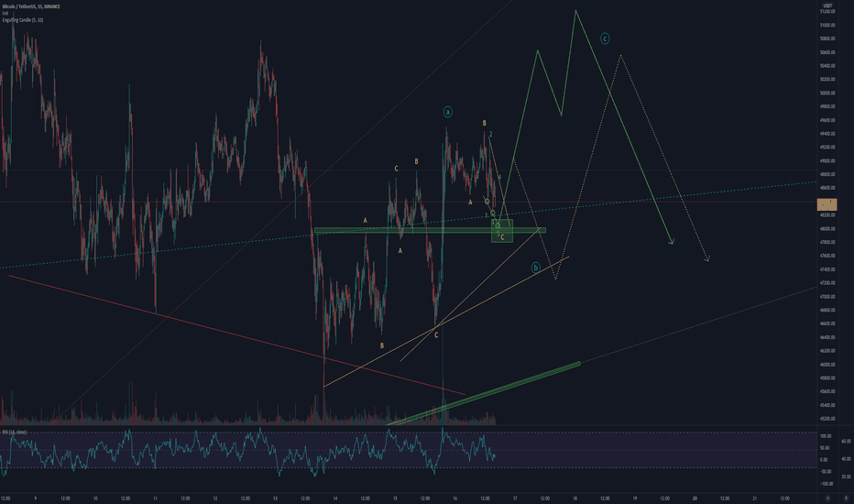Click the 60.00 RSI scale value

click(846, 442)
